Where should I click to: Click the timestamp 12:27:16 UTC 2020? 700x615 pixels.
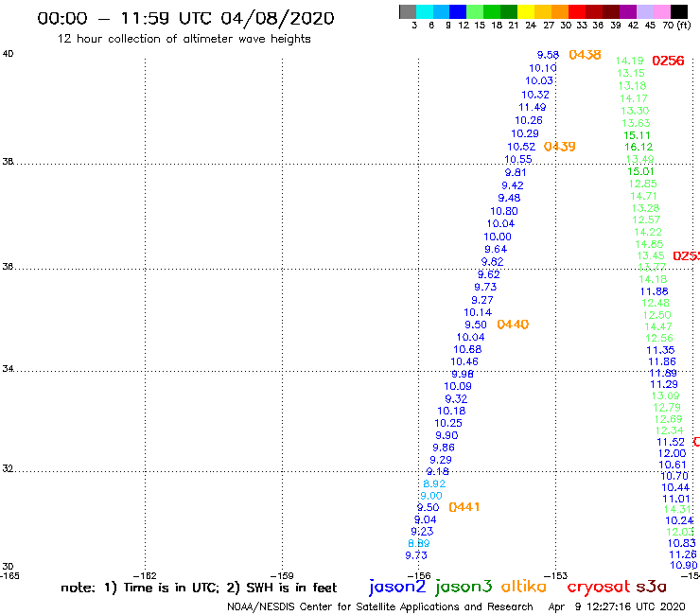click(x=636, y=606)
